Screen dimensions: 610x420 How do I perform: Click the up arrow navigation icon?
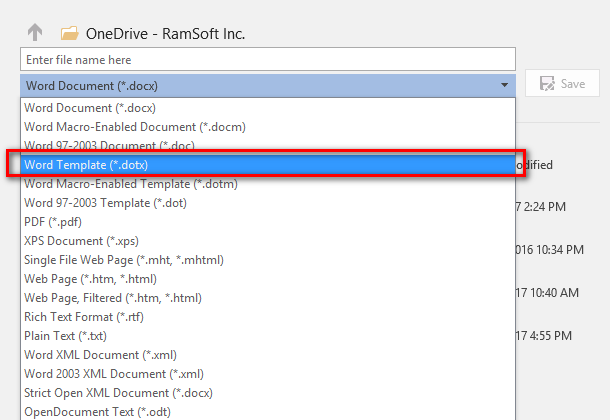click(35, 32)
